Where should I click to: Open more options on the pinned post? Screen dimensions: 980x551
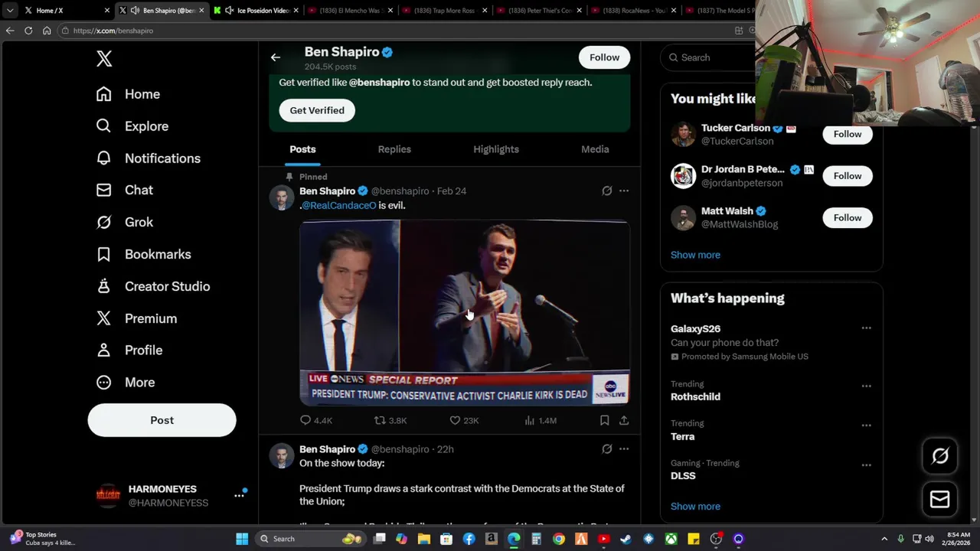tap(624, 191)
